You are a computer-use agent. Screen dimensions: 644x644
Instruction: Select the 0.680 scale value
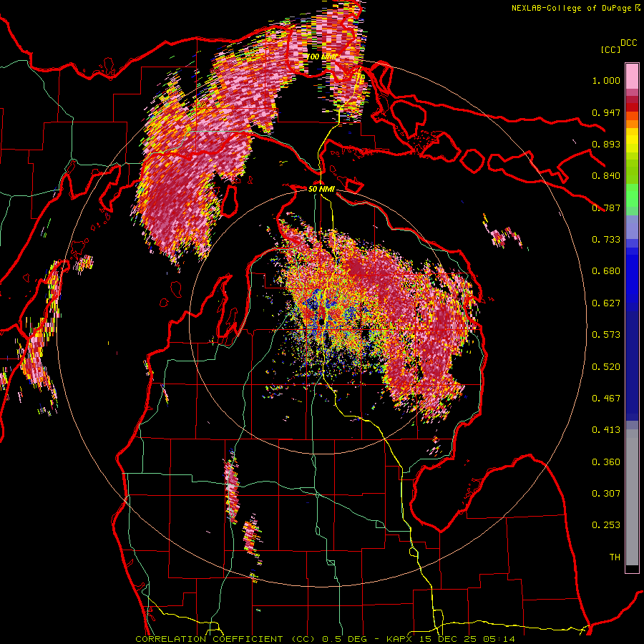tap(606, 271)
